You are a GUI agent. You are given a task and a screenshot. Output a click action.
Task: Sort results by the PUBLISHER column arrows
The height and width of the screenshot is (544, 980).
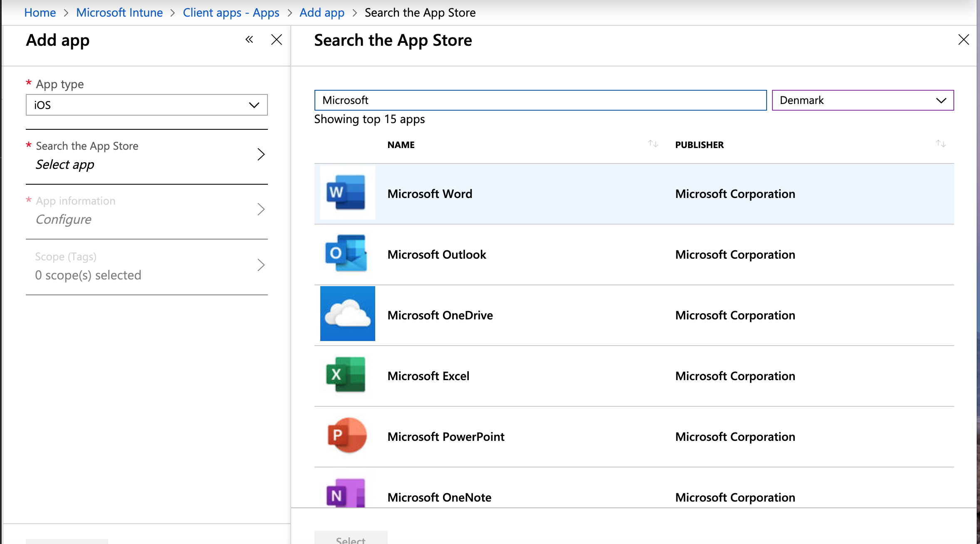(x=941, y=144)
